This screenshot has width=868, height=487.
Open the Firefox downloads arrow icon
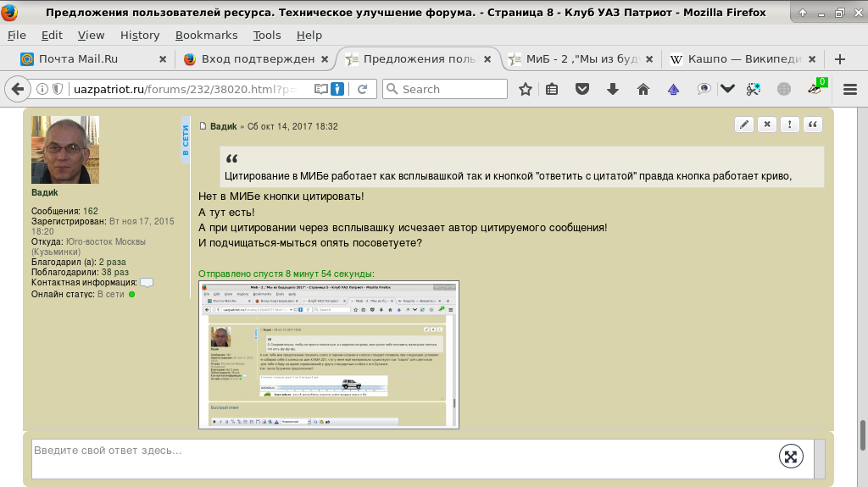613,89
